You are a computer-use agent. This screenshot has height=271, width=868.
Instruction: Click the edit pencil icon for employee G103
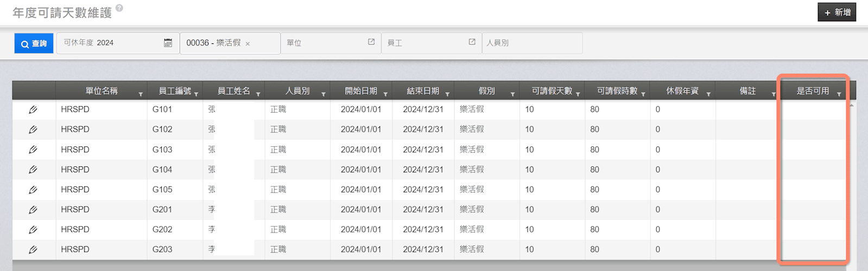coord(33,150)
